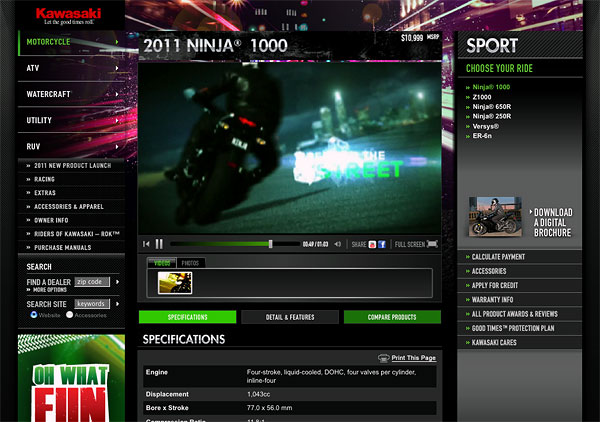Restart video with the skip-to-start button

146,244
